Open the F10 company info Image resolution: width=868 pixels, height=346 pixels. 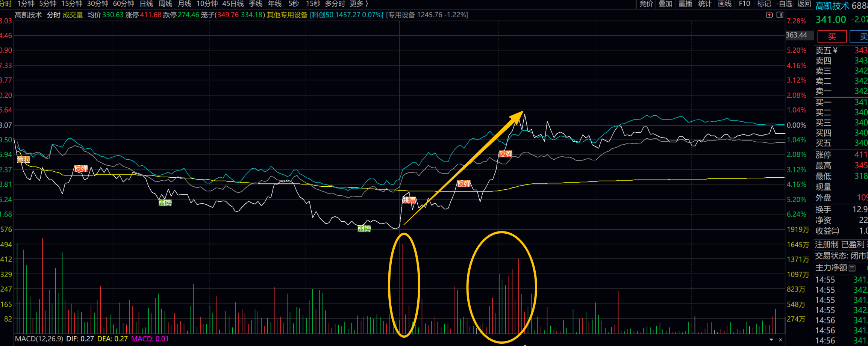[744, 4]
